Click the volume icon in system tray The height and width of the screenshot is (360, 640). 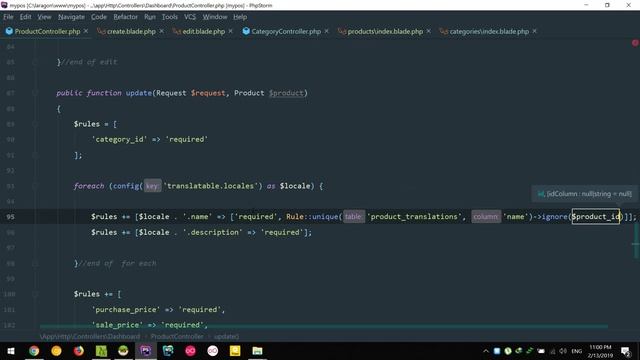tap(563, 351)
